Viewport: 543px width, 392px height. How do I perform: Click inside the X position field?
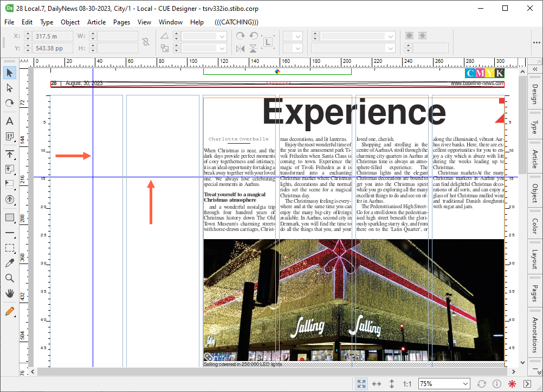click(53, 36)
